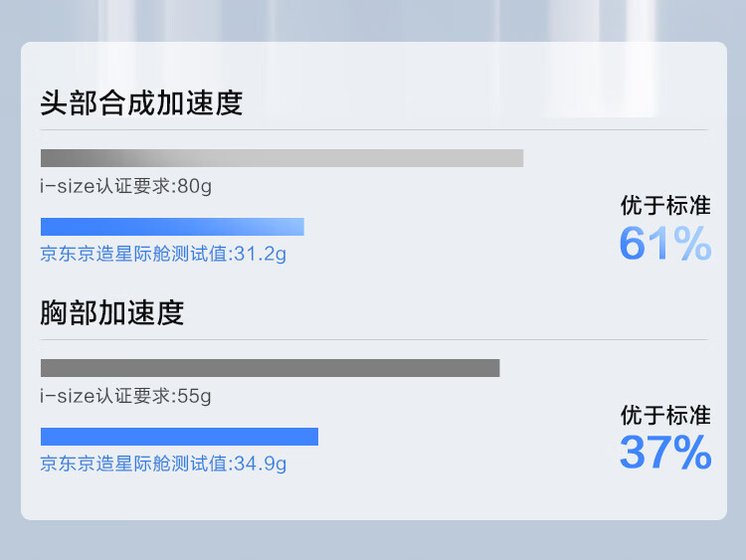Click the 61% figure
Viewport: 746px width, 560px height.
[665, 243]
